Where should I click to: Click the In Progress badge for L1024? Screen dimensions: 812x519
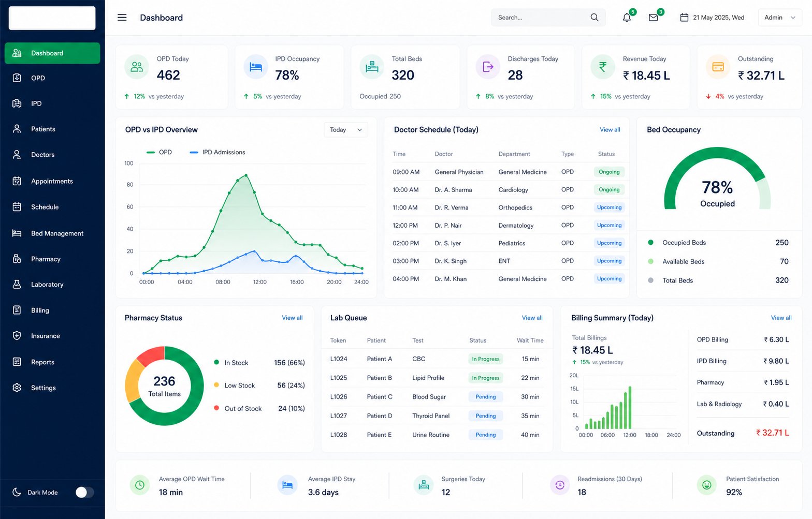pos(486,359)
